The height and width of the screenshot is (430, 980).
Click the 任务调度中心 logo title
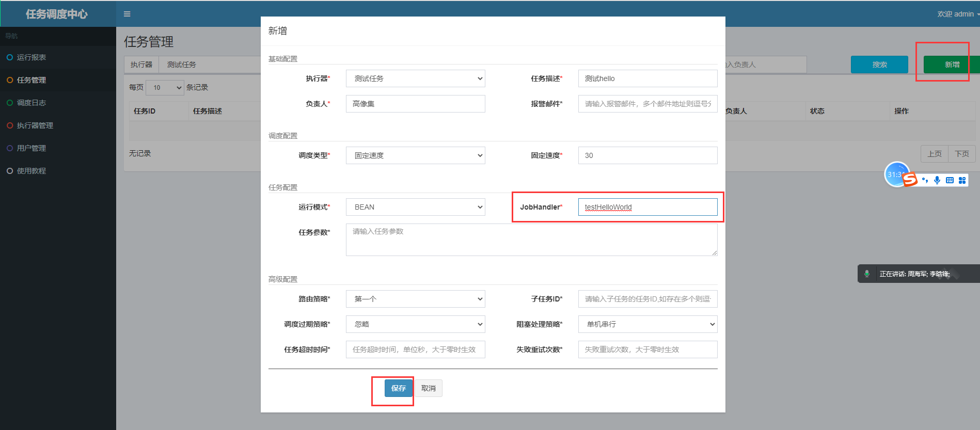(57, 14)
